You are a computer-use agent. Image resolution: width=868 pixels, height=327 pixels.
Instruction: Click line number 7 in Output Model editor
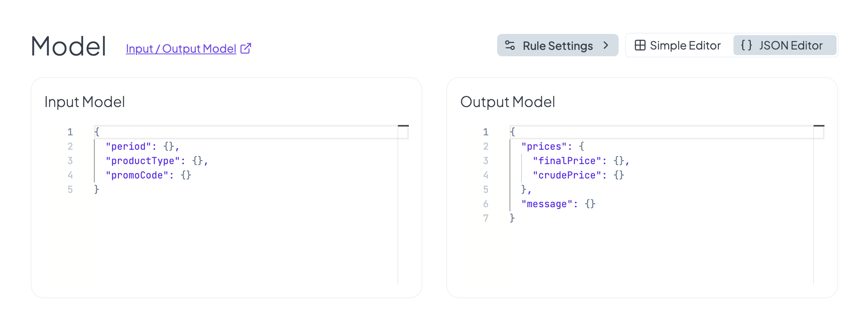486,218
